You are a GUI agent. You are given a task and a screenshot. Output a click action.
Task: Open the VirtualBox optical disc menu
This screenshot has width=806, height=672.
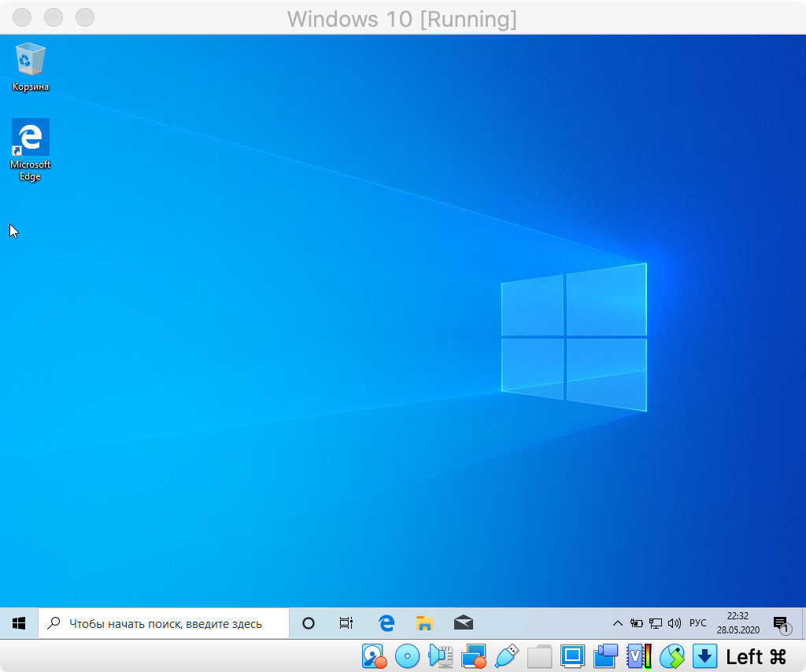(407, 655)
